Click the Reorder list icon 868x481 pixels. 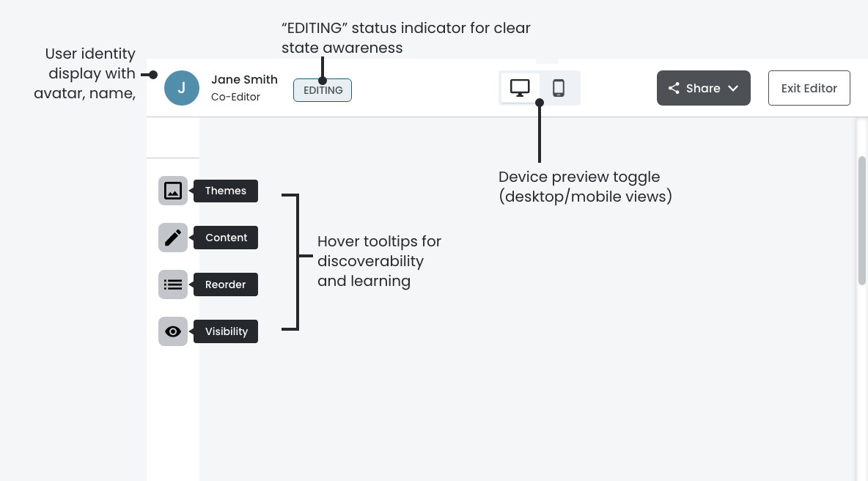tap(173, 284)
